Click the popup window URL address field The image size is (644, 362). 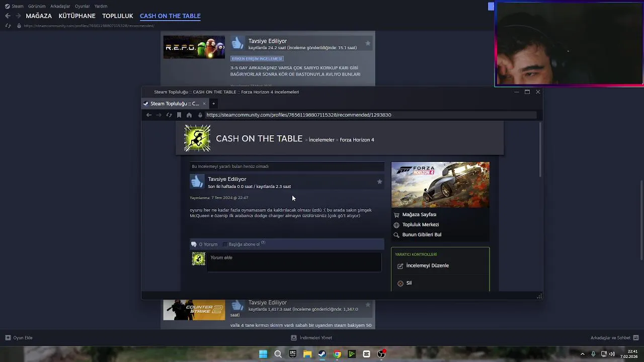click(x=370, y=115)
